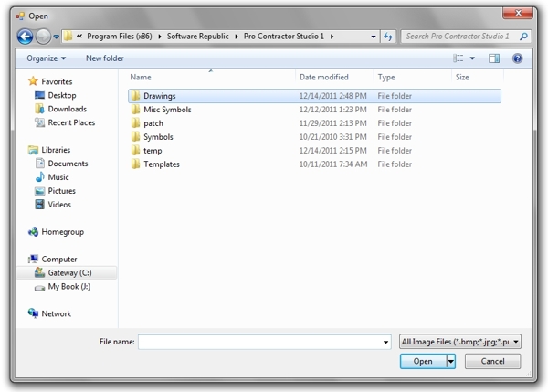Toggle the preview pane icon
The width and height of the screenshot is (548, 392).
[494, 58]
